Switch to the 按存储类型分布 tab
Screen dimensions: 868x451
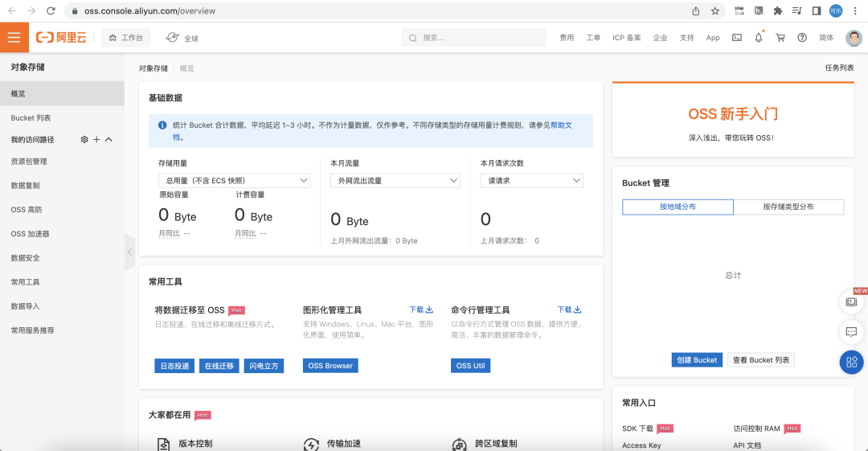point(788,207)
